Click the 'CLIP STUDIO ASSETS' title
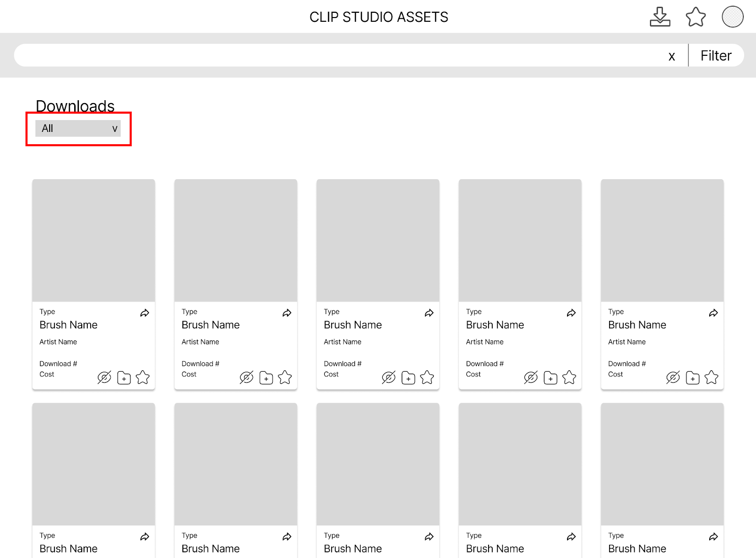The width and height of the screenshot is (756, 558). coord(378,17)
